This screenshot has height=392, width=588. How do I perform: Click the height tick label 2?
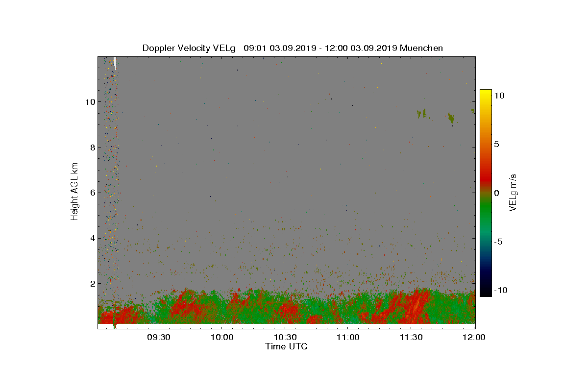(x=92, y=283)
